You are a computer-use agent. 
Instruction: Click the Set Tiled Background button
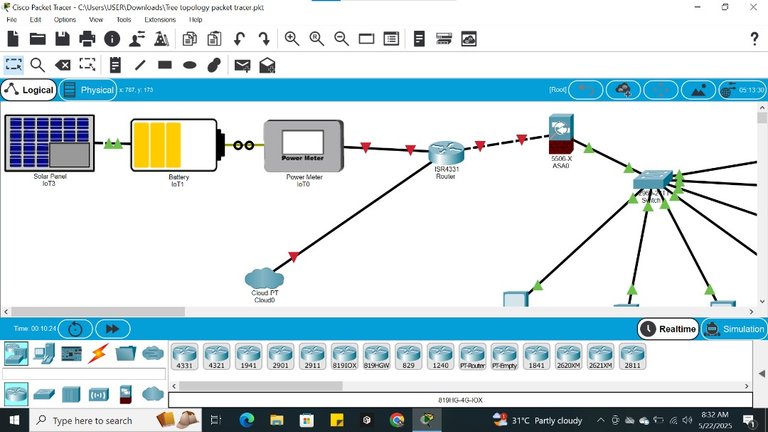pyautogui.click(x=698, y=90)
